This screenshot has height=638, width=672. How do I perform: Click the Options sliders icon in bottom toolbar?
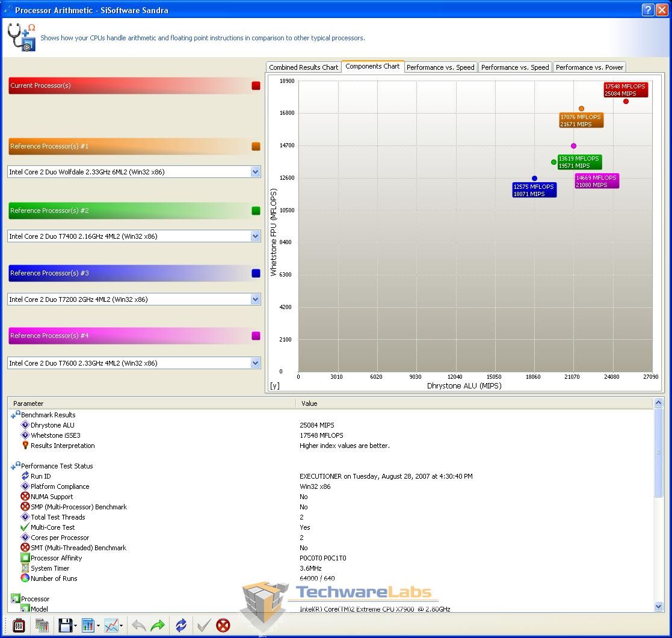click(x=19, y=625)
